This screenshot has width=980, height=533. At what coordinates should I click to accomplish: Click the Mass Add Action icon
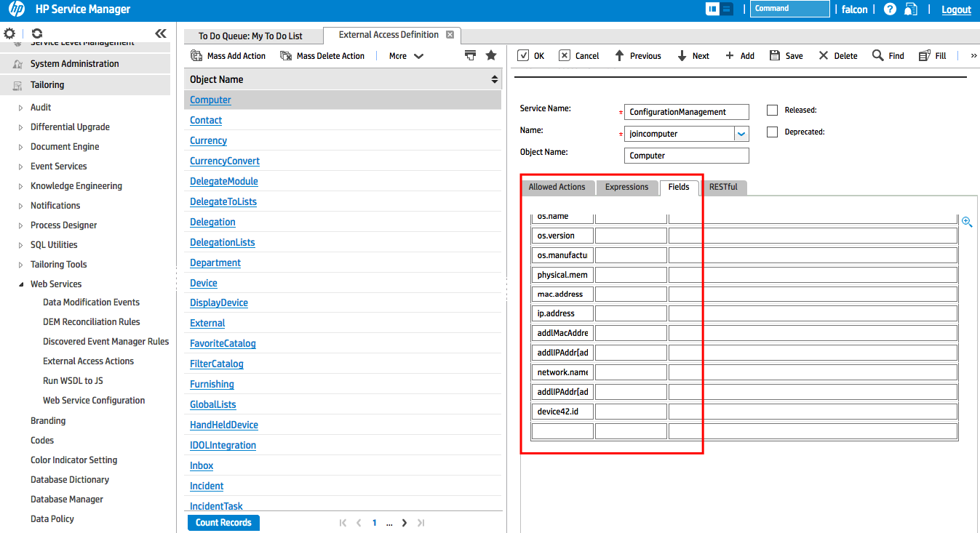pos(196,56)
